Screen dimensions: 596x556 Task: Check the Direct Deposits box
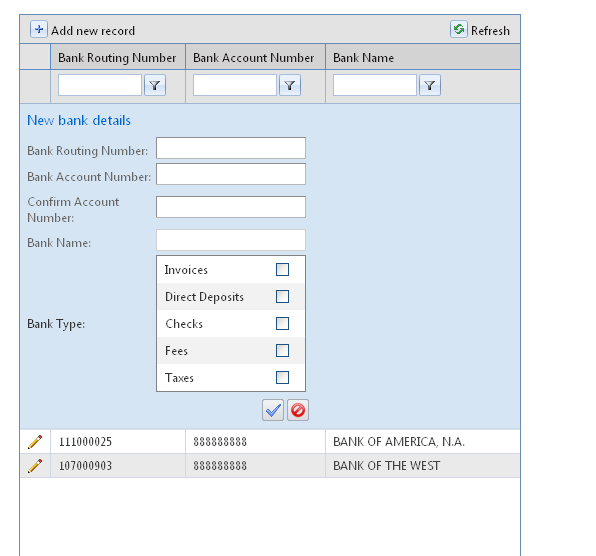click(x=282, y=296)
